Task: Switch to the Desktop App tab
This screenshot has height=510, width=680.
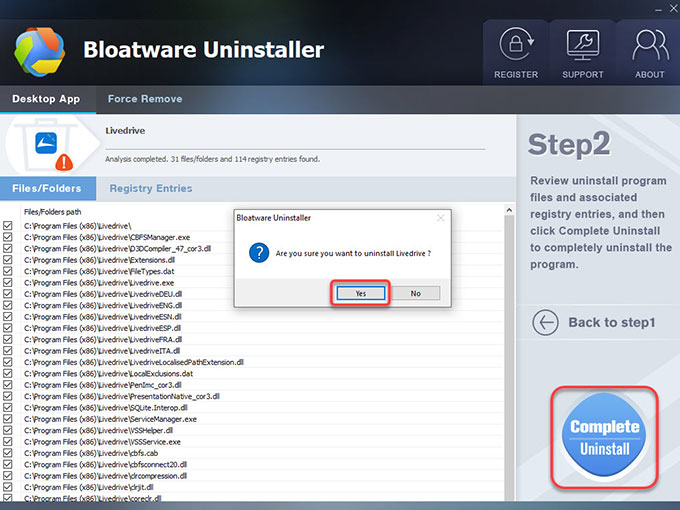Action: [x=46, y=99]
